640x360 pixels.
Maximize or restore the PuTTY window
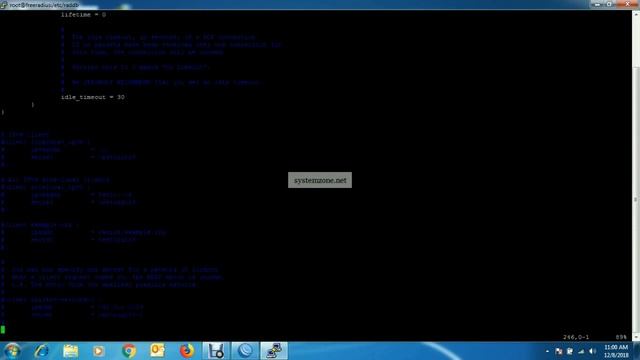[609, 4]
